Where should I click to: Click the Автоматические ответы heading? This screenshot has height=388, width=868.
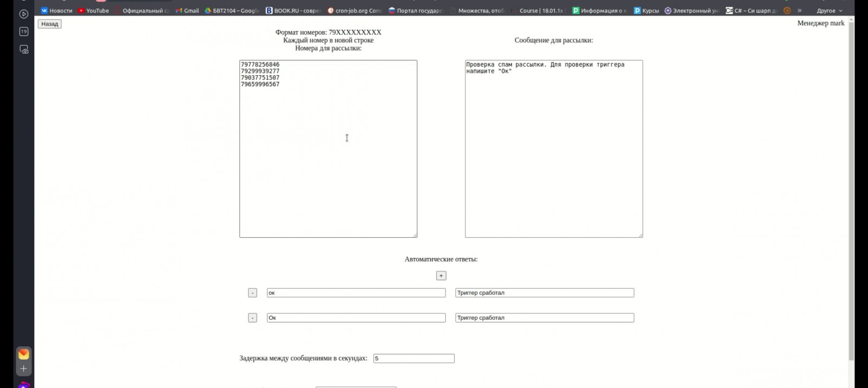point(441,259)
